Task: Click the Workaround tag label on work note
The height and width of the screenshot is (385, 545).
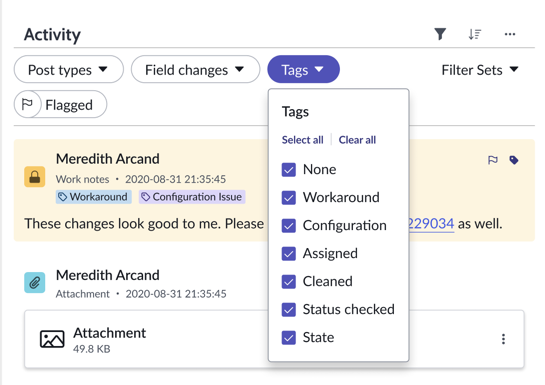Action: coord(93,197)
